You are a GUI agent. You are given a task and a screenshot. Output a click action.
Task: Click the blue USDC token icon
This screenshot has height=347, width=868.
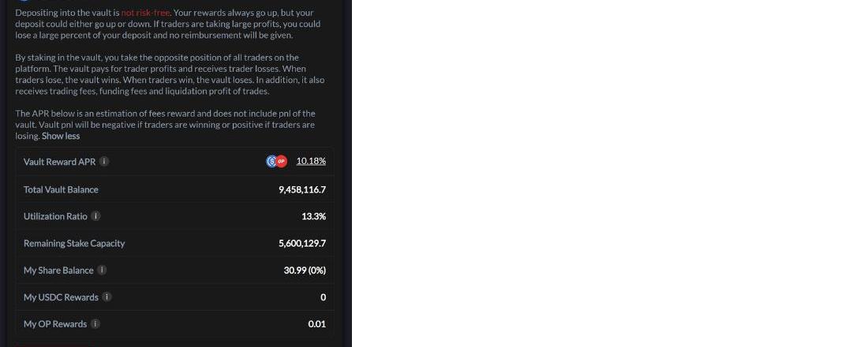point(272,162)
